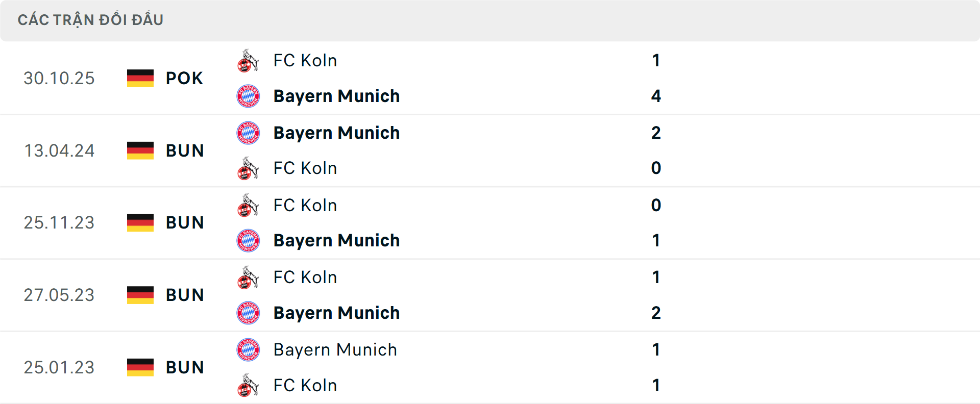The height and width of the screenshot is (404, 980).
Task: Click the FC Koln crest in the 30.10.25 row
Action: point(248,60)
